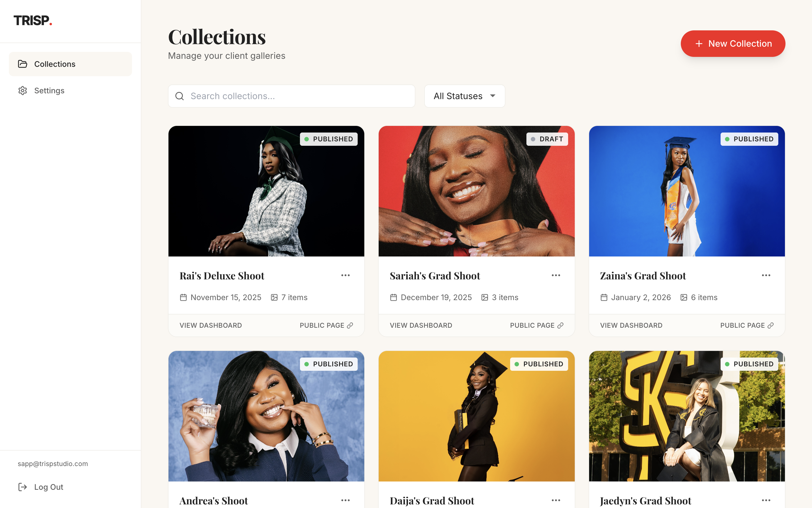Open the three-dot menu for Zaina's Grad Shoot
The height and width of the screenshot is (508, 812).
pos(766,276)
